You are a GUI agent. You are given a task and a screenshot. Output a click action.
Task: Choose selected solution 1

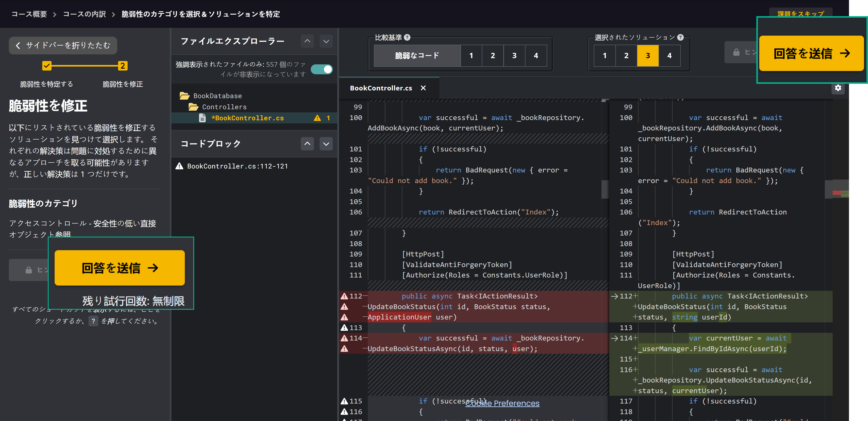pyautogui.click(x=604, y=55)
